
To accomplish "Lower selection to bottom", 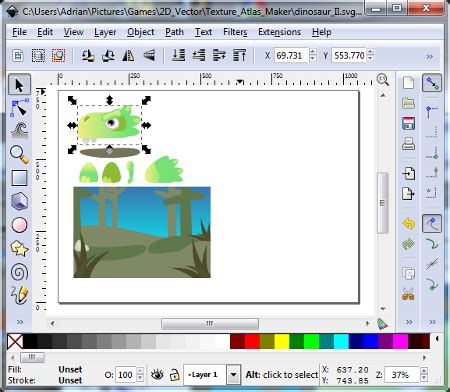I will [179, 56].
